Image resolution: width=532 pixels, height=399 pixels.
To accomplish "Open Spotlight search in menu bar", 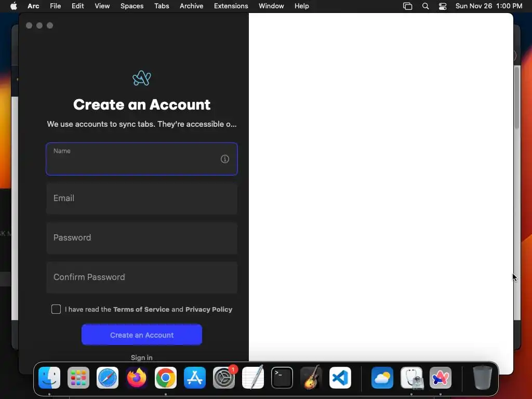I will pos(425,6).
